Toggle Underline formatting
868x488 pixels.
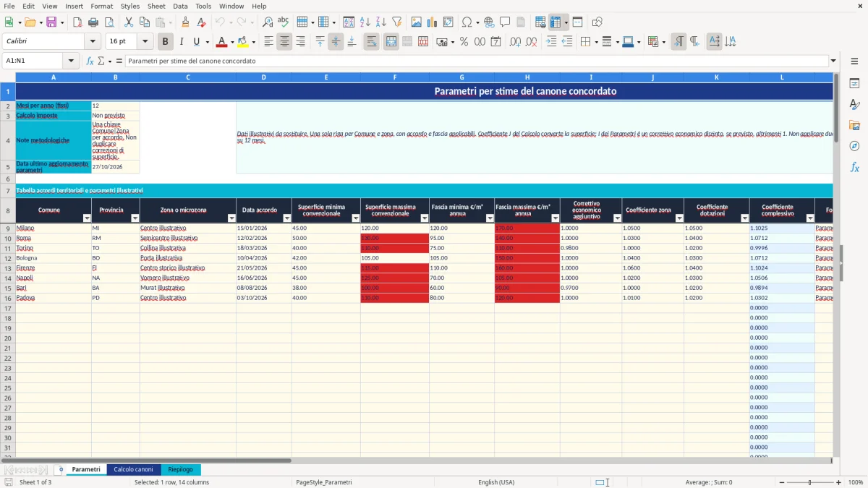coord(196,42)
